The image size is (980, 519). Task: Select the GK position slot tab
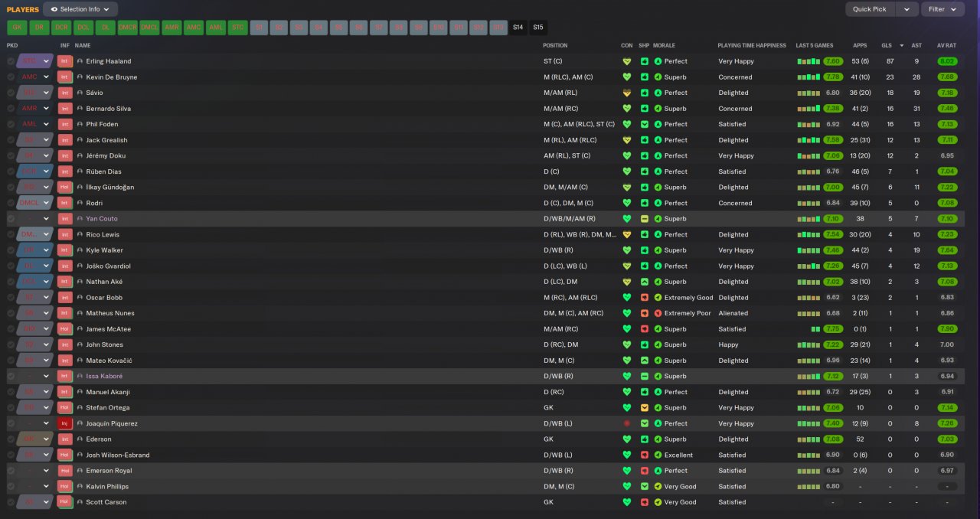point(17,28)
